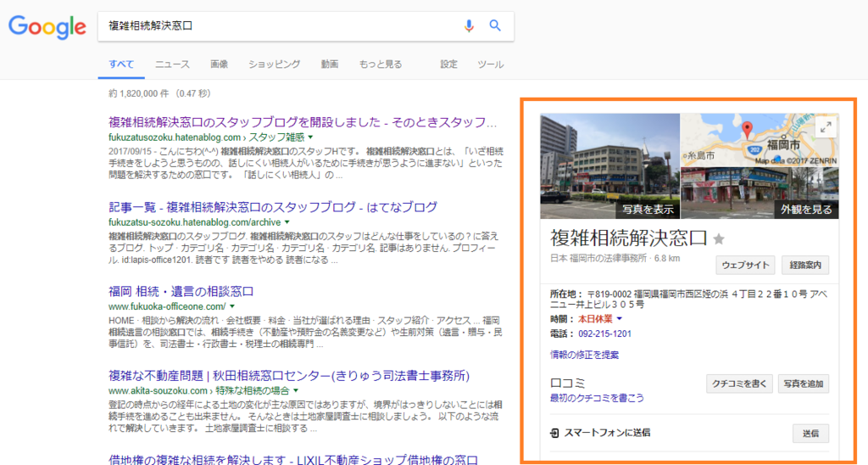Click the 写真を追加 button
The width and height of the screenshot is (868, 465).
pyautogui.click(x=804, y=384)
